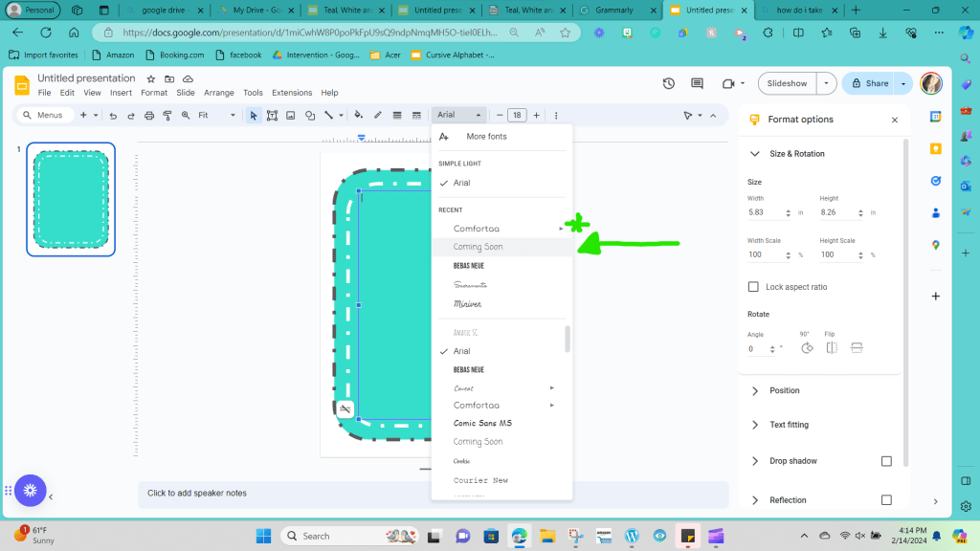Check the Reflection checkbox
The width and height of the screenshot is (980, 551).
(x=886, y=500)
